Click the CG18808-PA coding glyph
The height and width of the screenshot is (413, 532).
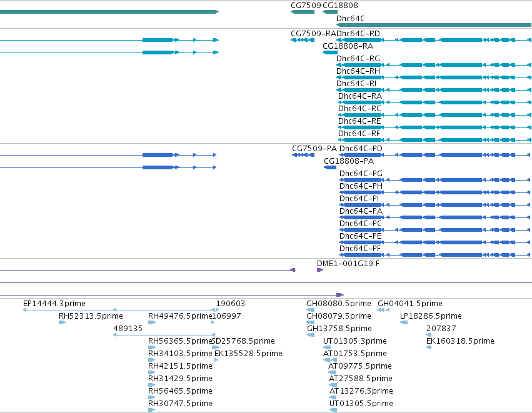pyautogui.click(x=330, y=167)
